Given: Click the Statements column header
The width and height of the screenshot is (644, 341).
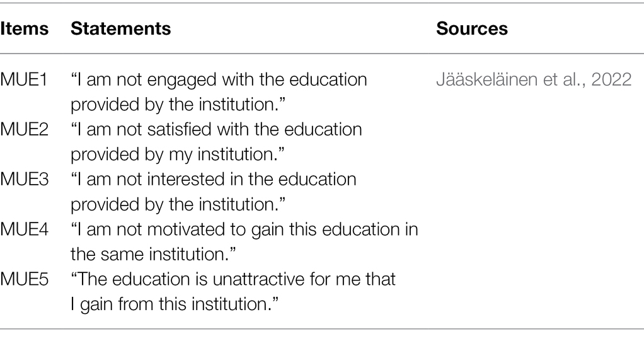Looking at the screenshot, I should coord(121,28).
